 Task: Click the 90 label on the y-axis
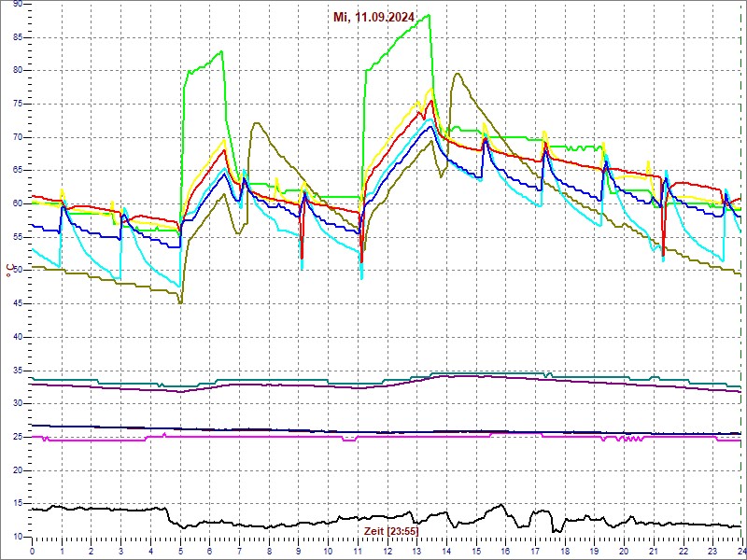point(17,4)
